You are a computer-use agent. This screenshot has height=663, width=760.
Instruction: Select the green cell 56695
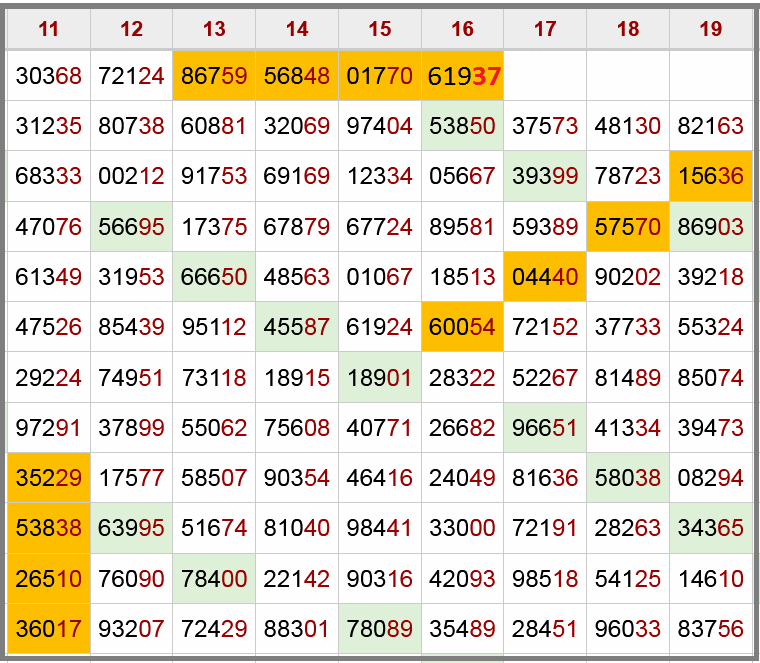point(131,226)
